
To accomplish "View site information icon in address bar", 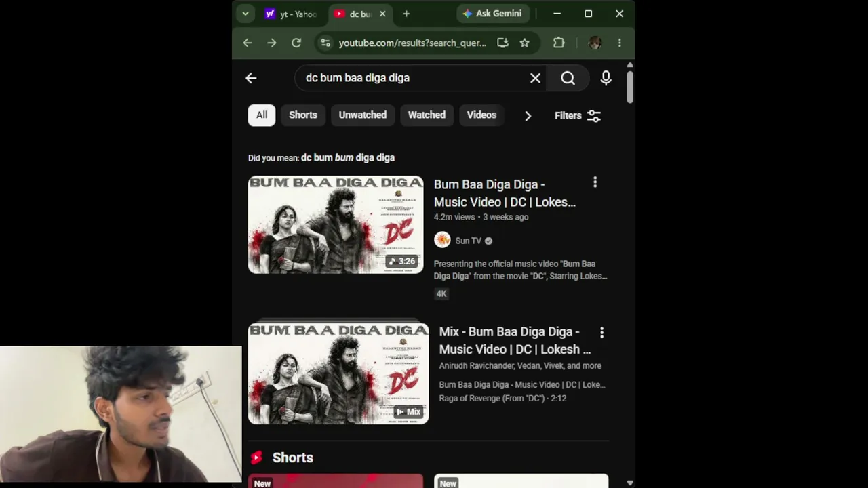I will tap(325, 43).
